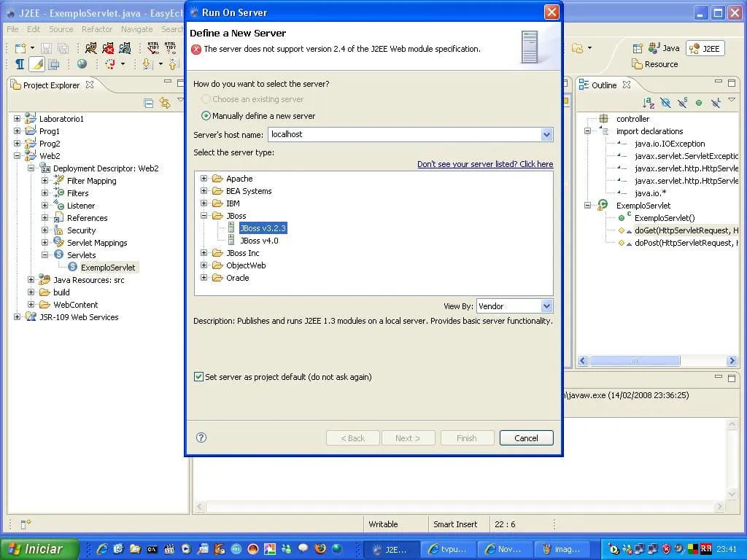The image size is (747, 560).
Task: Select Manually define a new server
Action: pyautogui.click(x=206, y=116)
